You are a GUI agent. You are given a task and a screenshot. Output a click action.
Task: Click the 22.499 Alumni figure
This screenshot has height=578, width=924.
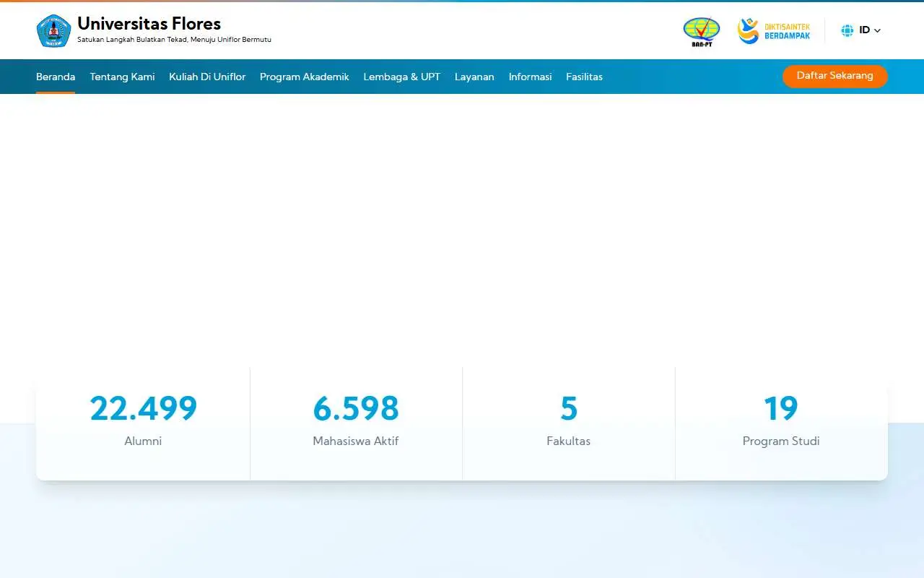[x=143, y=408]
